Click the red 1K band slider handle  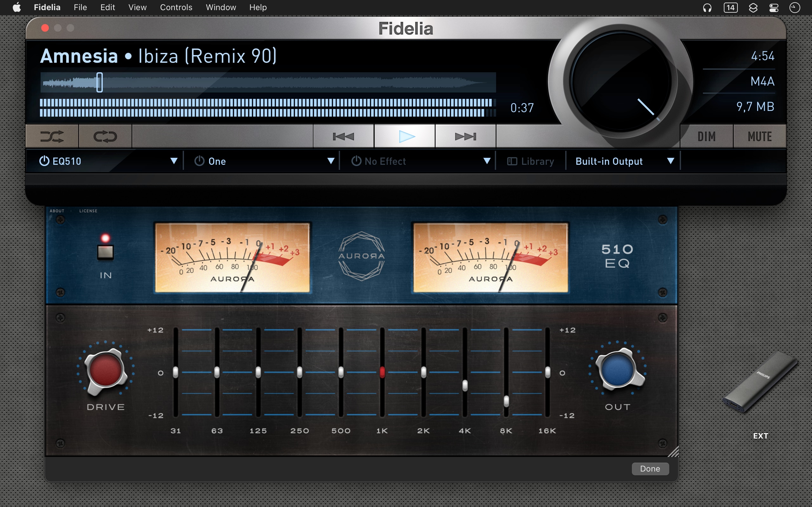(382, 372)
